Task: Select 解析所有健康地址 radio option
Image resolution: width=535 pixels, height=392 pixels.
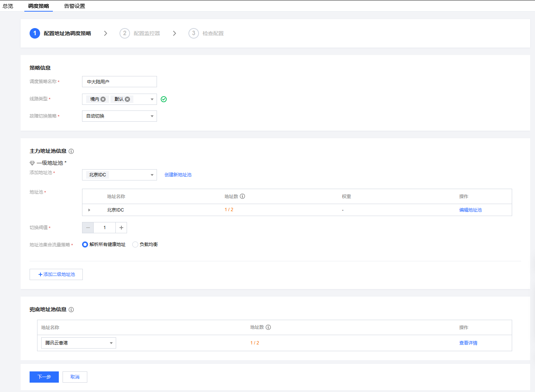Action: point(85,244)
